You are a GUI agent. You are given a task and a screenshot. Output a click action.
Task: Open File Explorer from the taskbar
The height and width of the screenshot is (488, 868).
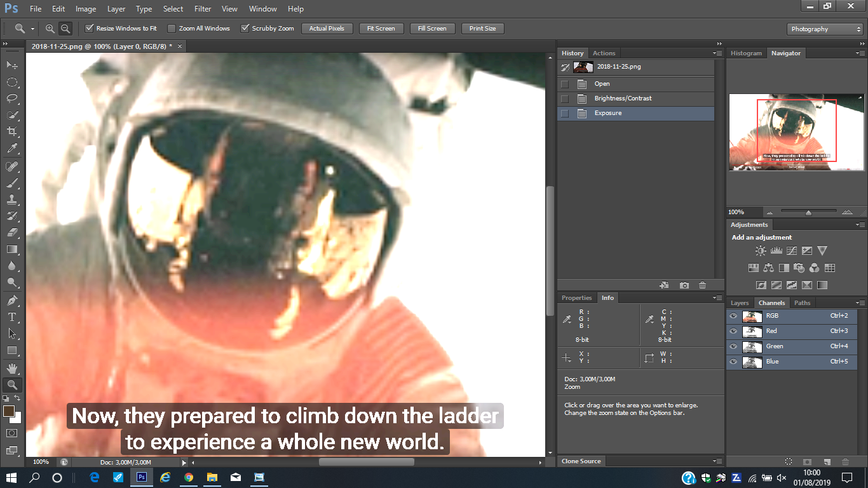(212, 477)
